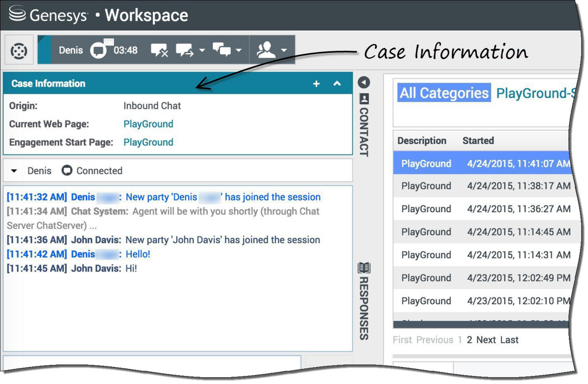
Task: Open the Current Web Page PlayGround link
Action: [148, 124]
